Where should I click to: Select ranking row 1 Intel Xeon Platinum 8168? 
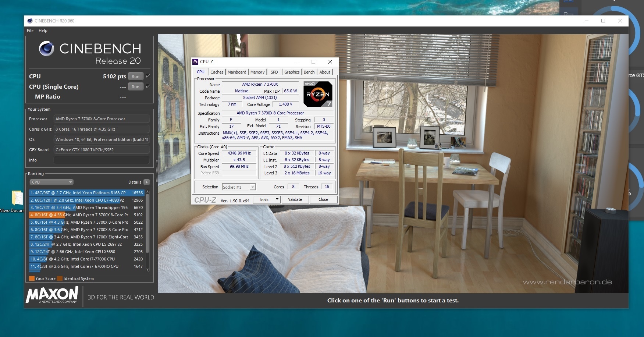87,193
